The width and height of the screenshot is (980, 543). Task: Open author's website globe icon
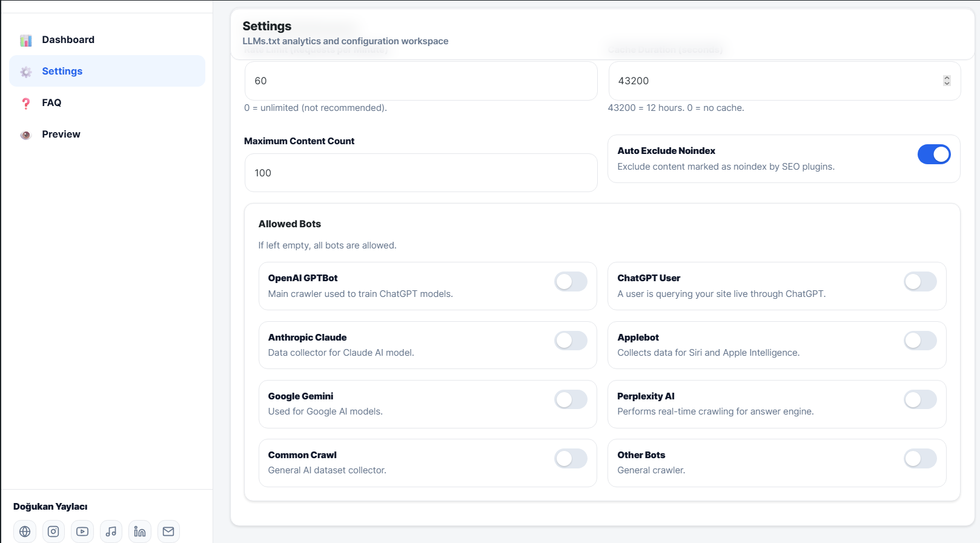tap(25, 531)
